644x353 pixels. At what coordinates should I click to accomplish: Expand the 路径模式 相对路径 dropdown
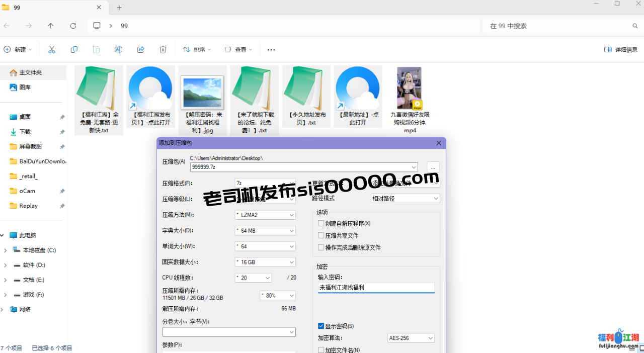[x=405, y=198]
